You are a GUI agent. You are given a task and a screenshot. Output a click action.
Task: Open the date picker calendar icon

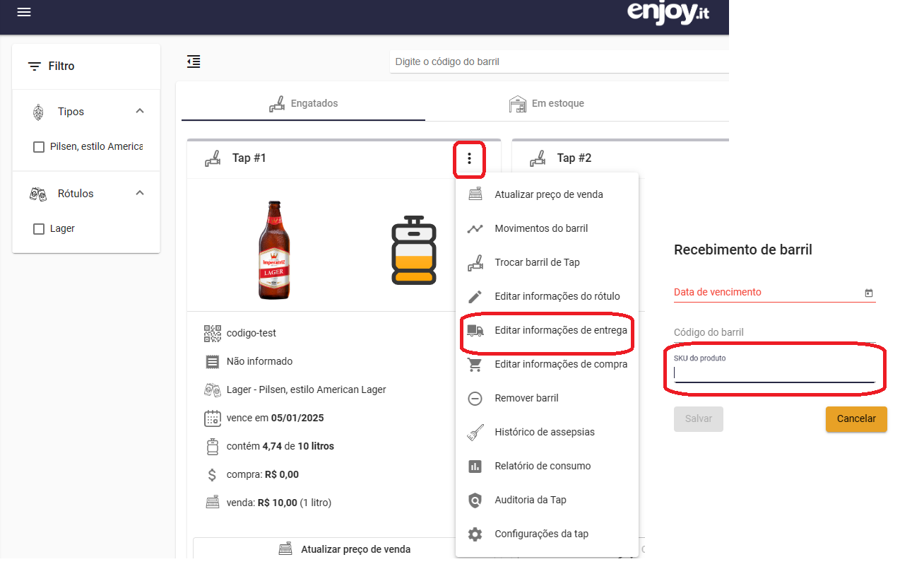click(869, 293)
